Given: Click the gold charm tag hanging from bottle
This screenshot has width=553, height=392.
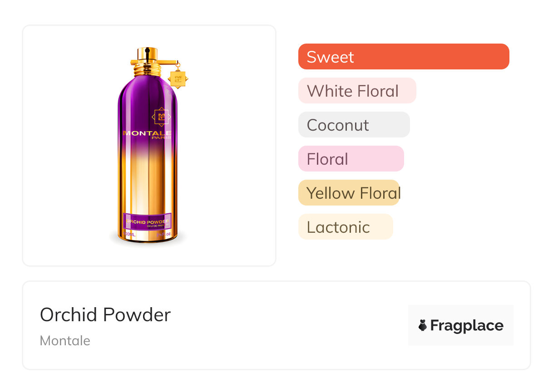Looking at the screenshot, I should coord(178,78).
